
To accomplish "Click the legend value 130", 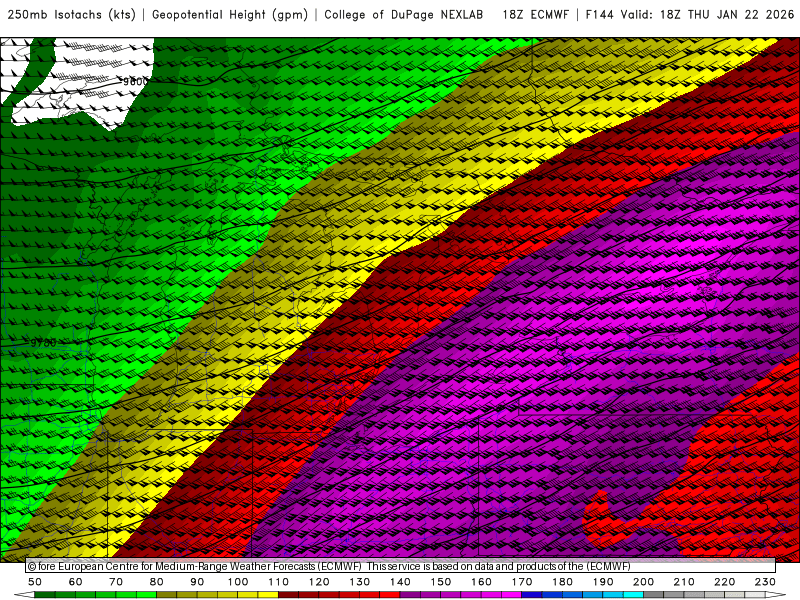I will click(360, 582).
